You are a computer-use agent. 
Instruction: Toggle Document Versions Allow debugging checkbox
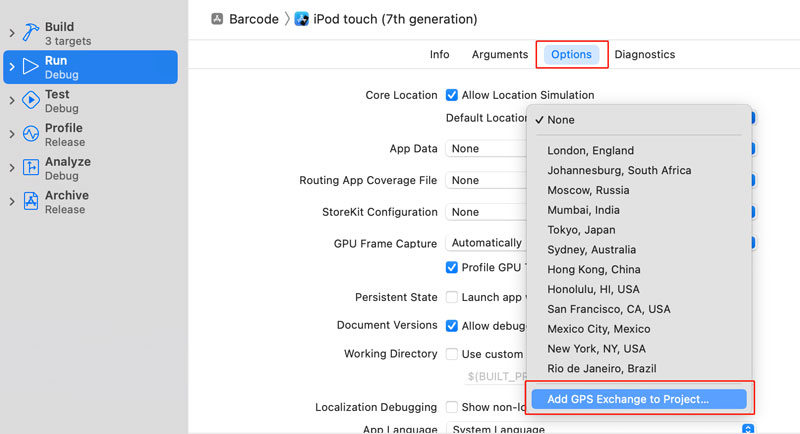(x=452, y=325)
